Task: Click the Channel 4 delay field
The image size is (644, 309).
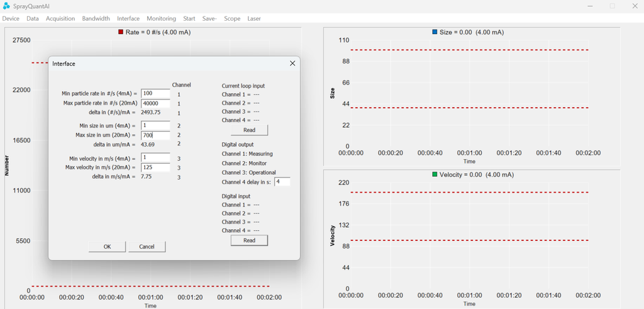Action: tap(282, 181)
